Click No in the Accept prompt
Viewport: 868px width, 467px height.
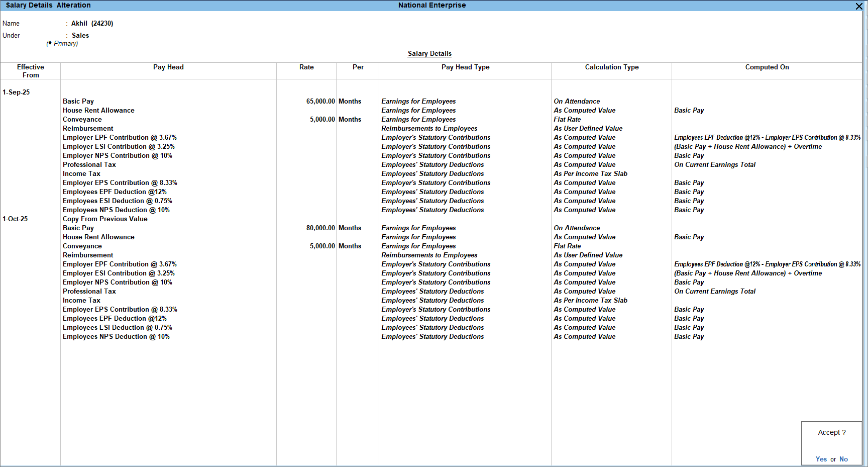843,459
